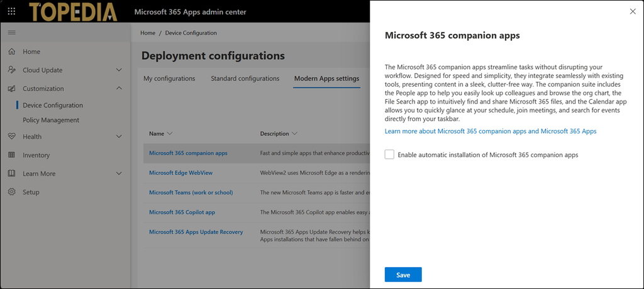The width and height of the screenshot is (644, 289).
Task: Open Policy Management in sidebar
Action: point(51,120)
